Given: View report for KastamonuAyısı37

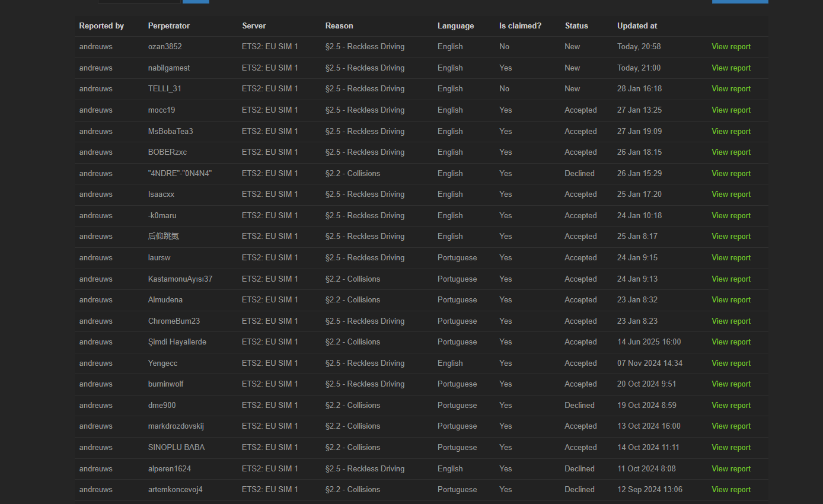Looking at the screenshot, I should click(x=731, y=279).
